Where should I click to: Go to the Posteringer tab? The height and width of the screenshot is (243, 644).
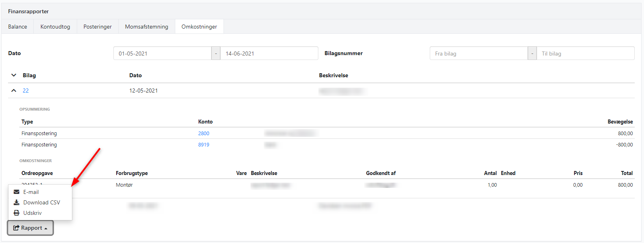(97, 27)
